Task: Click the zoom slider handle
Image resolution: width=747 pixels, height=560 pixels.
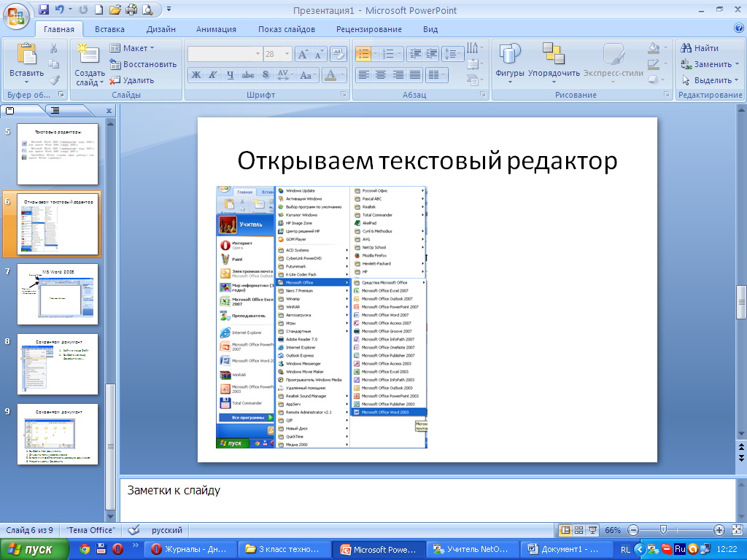Action: (662, 530)
